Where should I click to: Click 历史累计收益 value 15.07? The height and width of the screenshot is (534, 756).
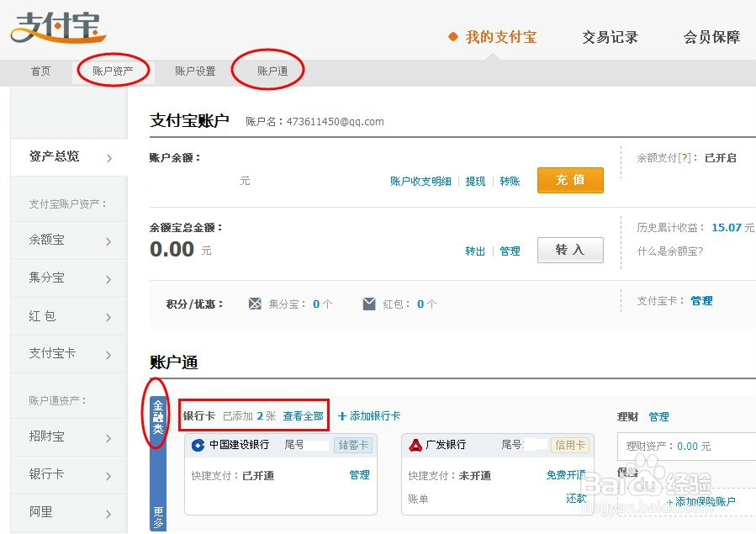coord(727,228)
